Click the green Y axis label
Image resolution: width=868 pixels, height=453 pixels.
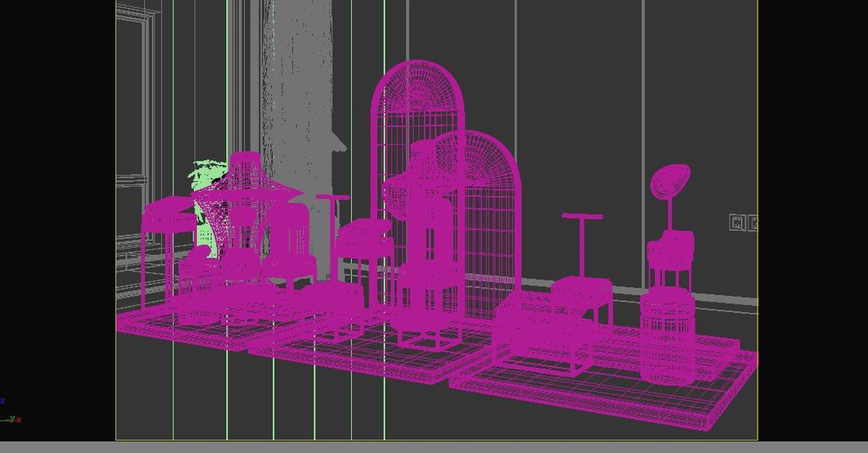click(x=12, y=418)
